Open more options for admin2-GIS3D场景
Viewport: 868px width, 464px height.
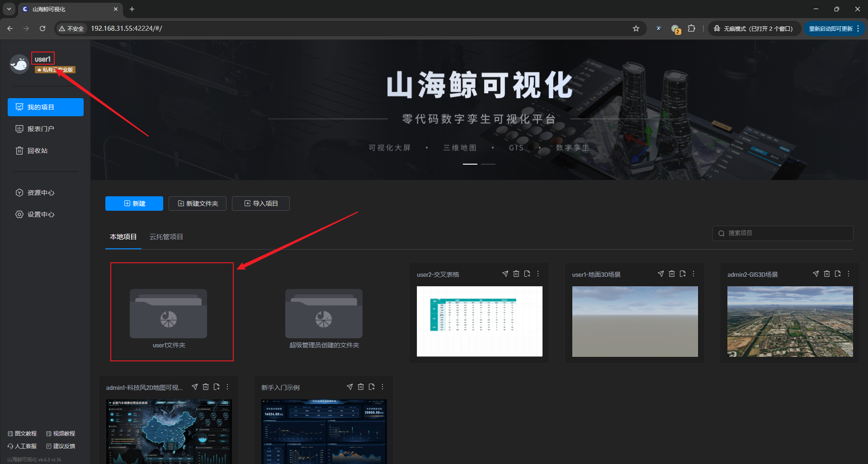pos(849,274)
